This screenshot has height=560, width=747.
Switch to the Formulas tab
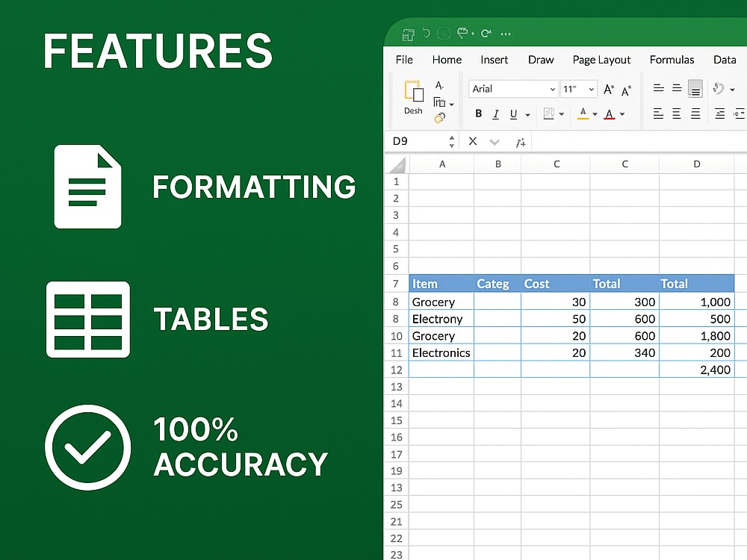672,60
